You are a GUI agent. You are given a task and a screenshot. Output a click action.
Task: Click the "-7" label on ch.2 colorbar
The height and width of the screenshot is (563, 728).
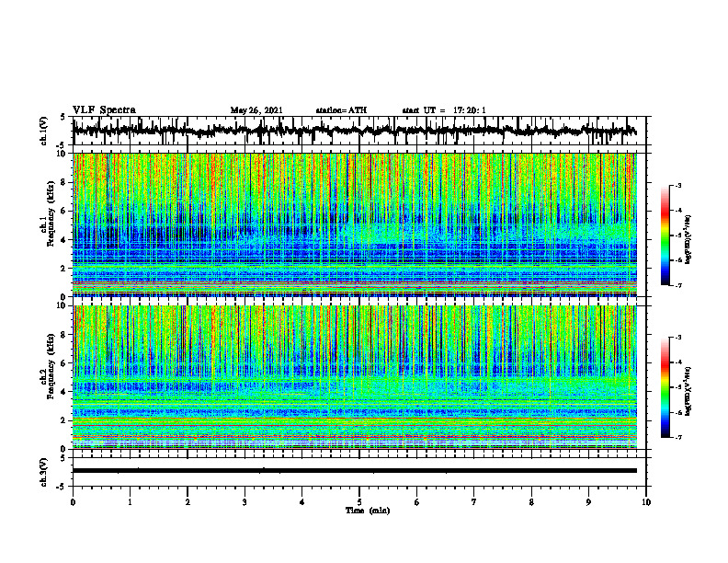coord(678,438)
